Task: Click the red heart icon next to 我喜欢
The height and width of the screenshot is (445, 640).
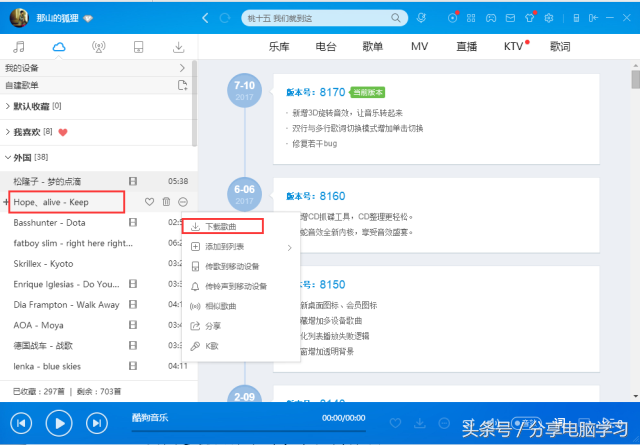Action: (x=63, y=132)
